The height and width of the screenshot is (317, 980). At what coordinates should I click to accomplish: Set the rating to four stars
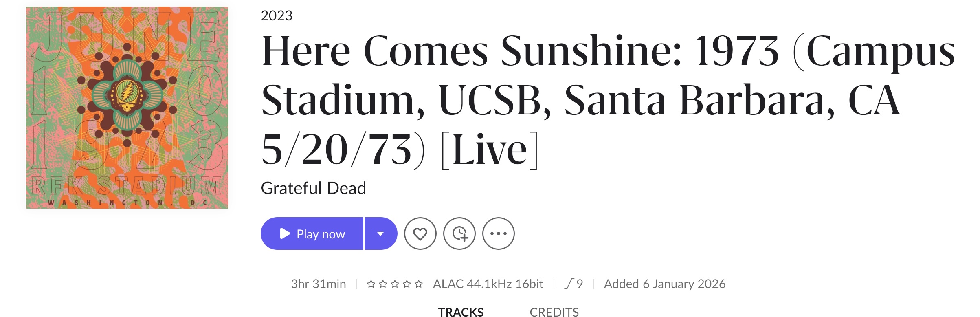pyautogui.click(x=407, y=284)
